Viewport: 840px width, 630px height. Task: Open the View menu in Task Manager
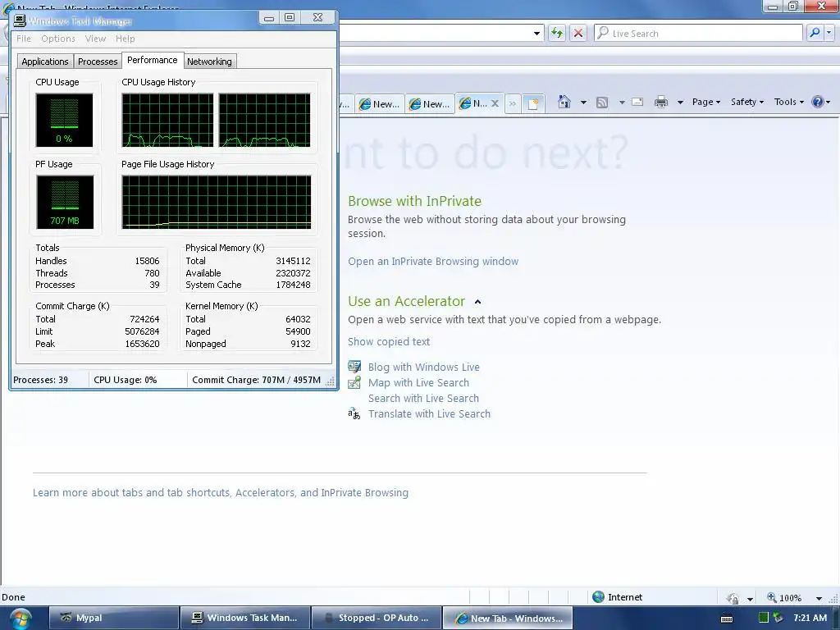click(x=95, y=39)
